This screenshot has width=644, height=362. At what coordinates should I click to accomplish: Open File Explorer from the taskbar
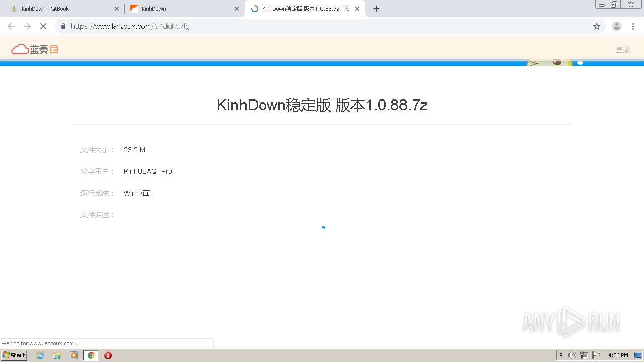57,355
